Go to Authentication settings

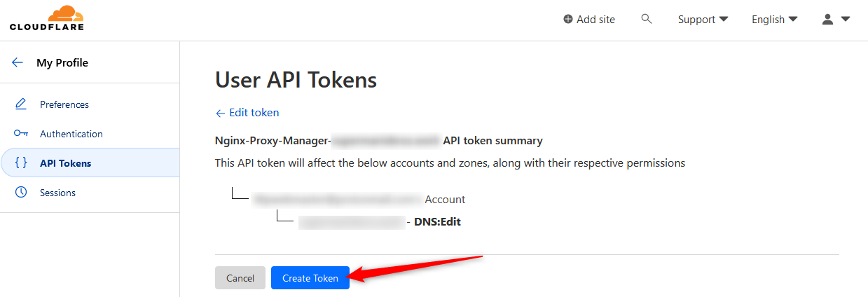(x=71, y=134)
